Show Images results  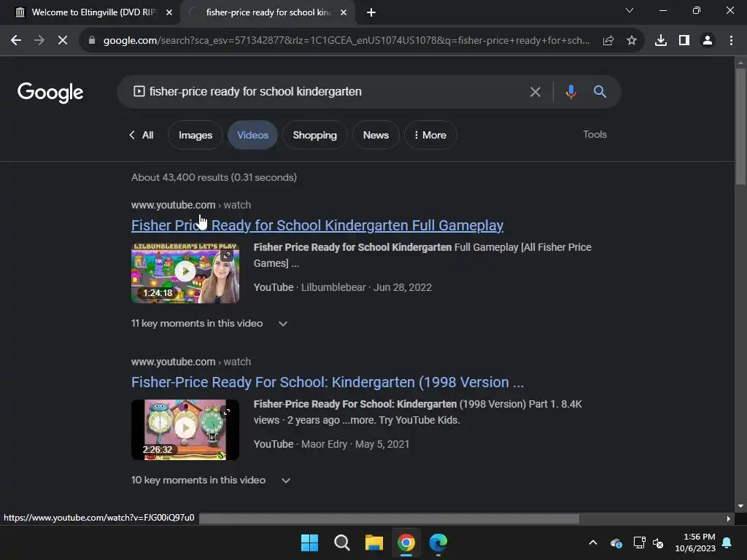click(196, 135)
